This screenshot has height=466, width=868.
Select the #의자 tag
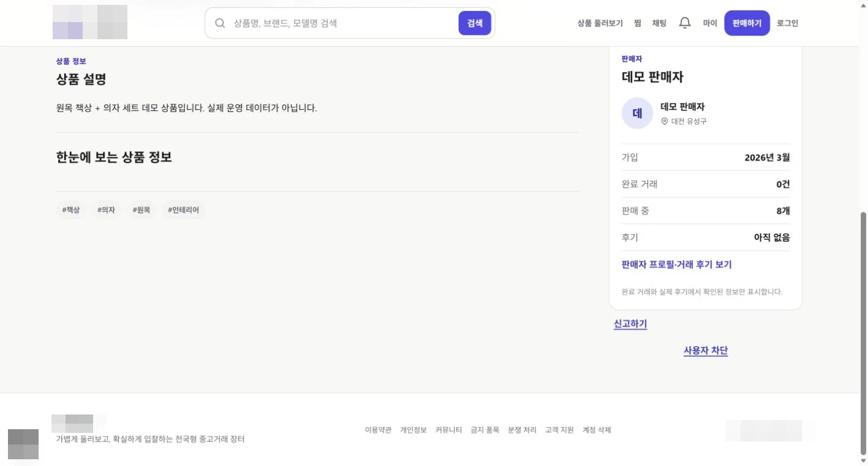(x=106, y=210)
